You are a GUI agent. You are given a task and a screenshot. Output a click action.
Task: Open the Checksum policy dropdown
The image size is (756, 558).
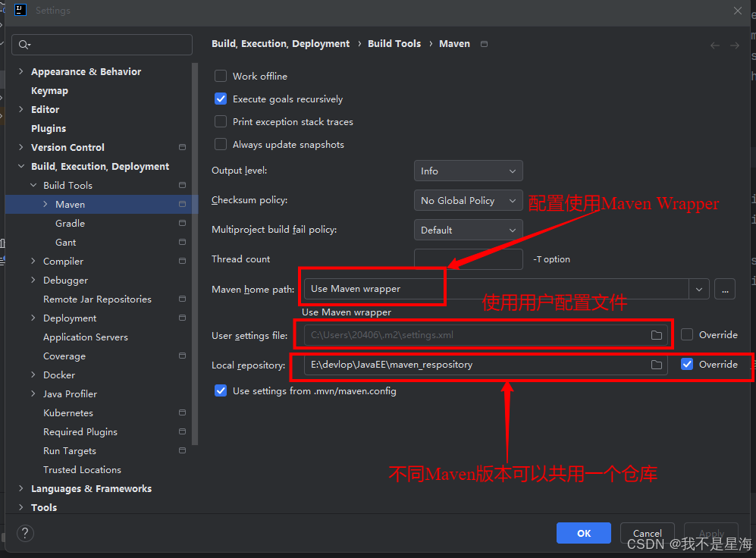[x=468, y=200]
